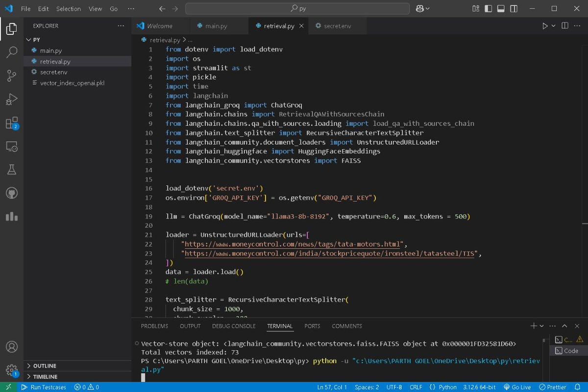
Task: Open main.py in the Explorer tree
Action: point(77,50)
